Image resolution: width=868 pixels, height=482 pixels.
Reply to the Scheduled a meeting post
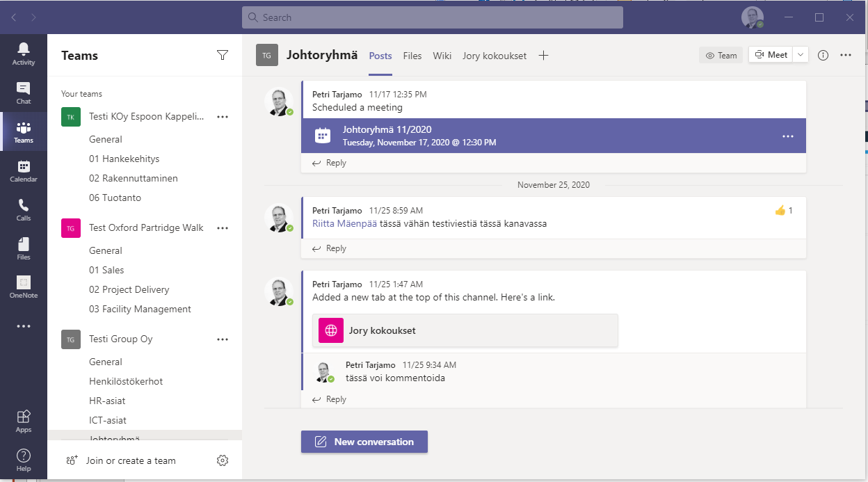pos(330,163)
